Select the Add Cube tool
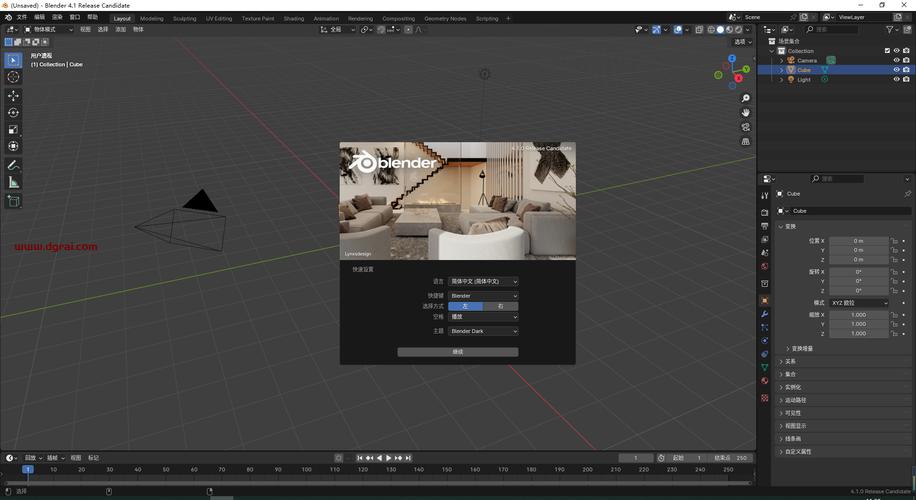Image resolution: width=916 pixels, height=500 pixels. (x=13, y=202)
